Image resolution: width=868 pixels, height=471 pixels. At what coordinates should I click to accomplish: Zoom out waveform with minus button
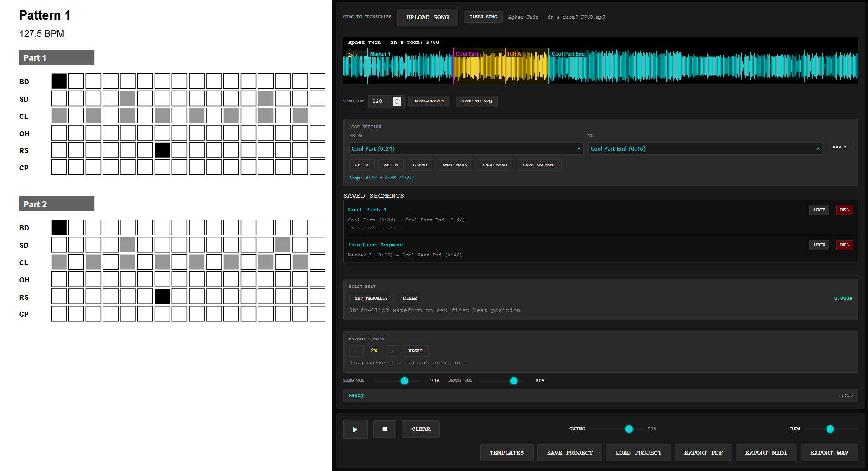coord(356,351)
